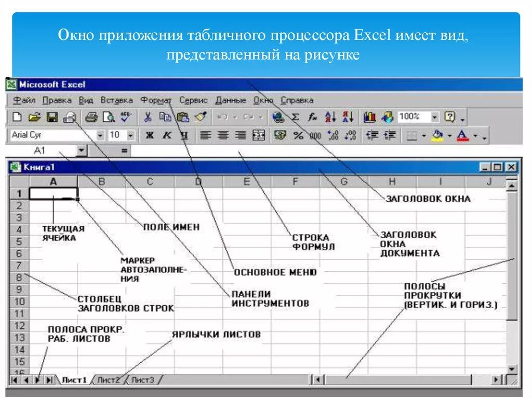
Task: Open the Вставка menu
Action: tap(116, 100)
